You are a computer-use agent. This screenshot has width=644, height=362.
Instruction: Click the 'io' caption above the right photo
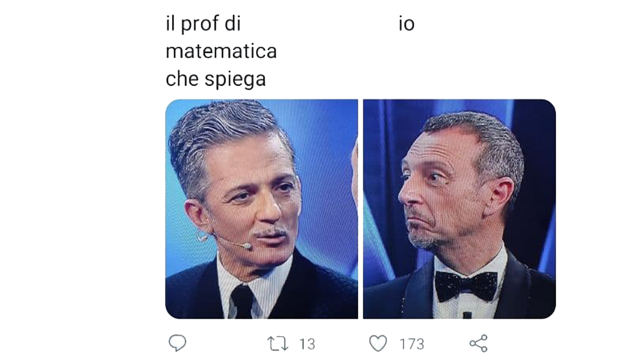(407, 24)
